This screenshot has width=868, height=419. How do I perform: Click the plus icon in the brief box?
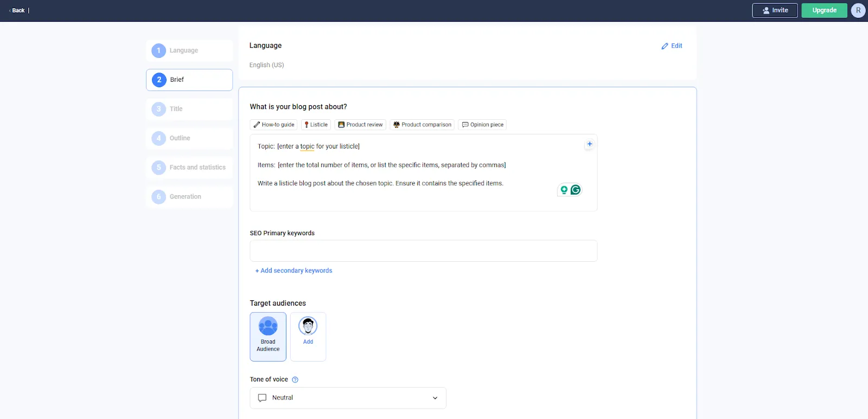pos(590,144)
